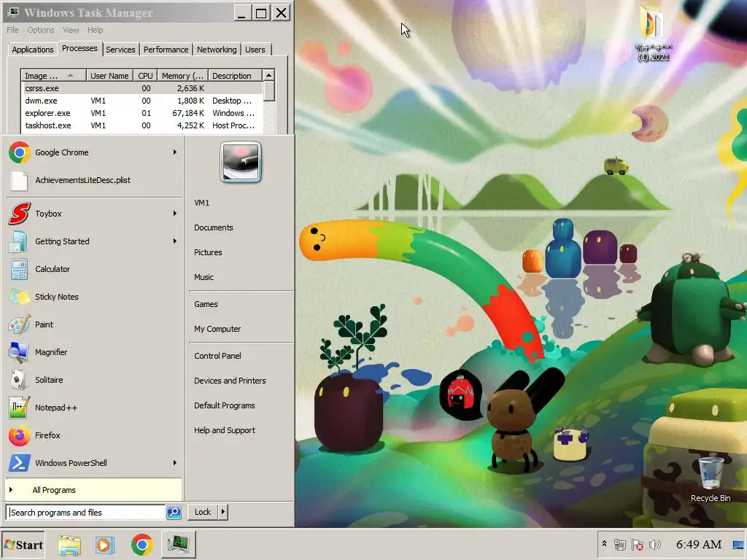Click Search programs and files field
The image size is (747, 560).
(x=86, y=513)
